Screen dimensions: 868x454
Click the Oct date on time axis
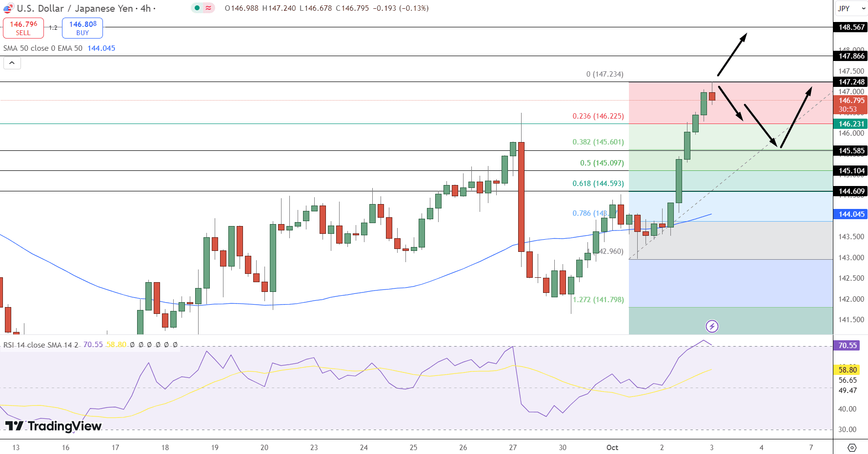point(612,448)
